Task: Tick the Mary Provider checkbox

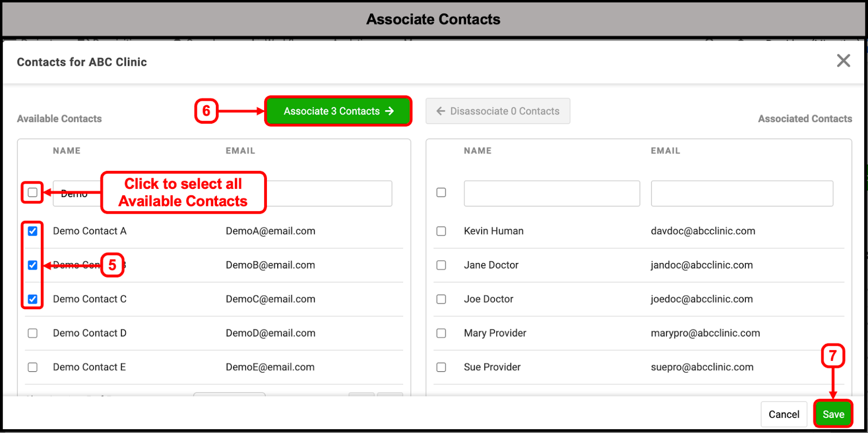Action: pyautogui.click(x=441, y=333)
